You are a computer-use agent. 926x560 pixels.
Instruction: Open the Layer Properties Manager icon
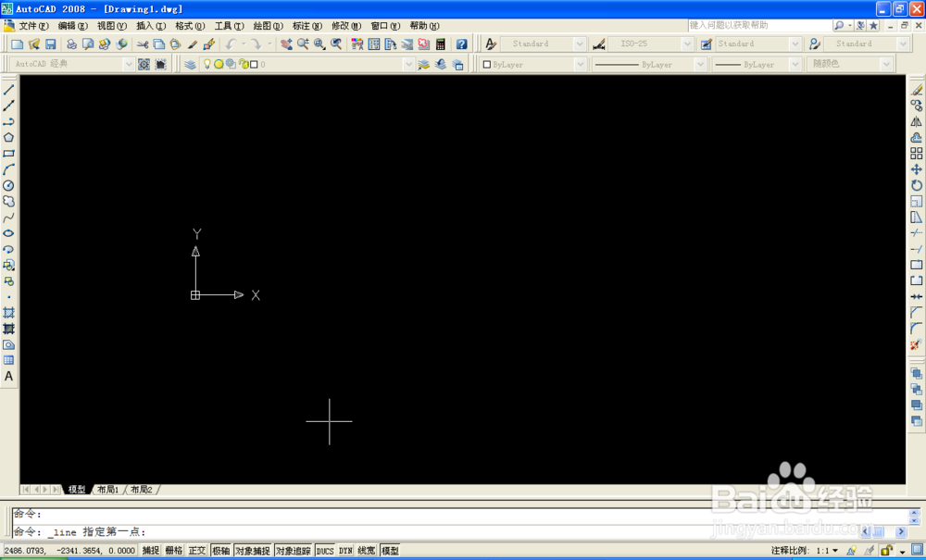pos(190,64)
